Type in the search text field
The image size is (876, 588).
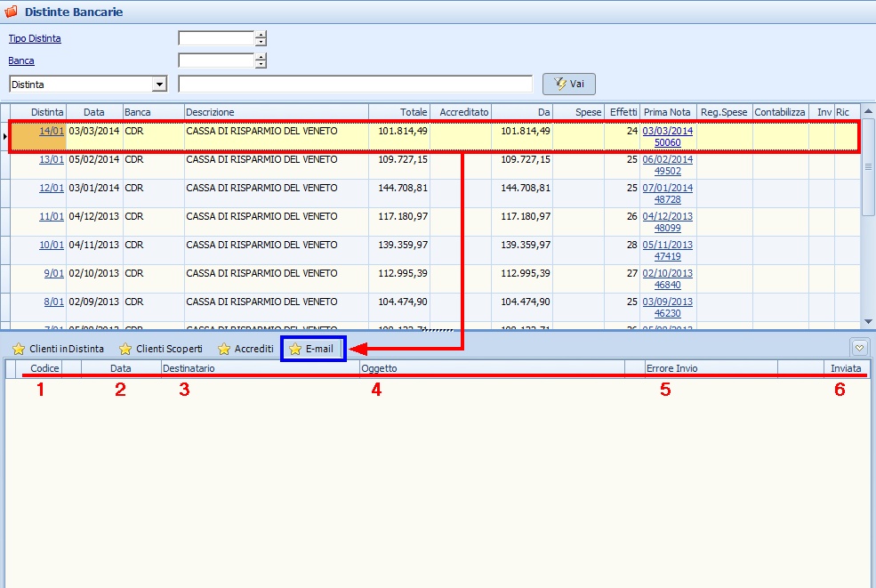click(355, 84)
